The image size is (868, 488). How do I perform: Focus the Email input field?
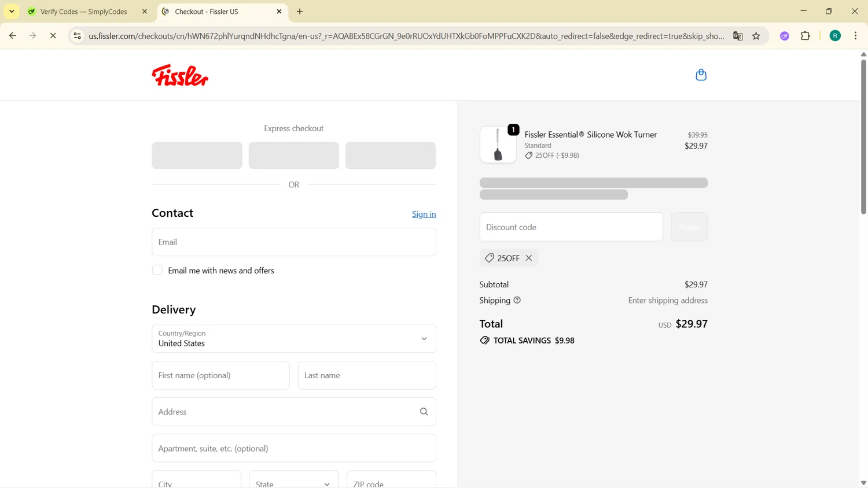click(294, 242)
